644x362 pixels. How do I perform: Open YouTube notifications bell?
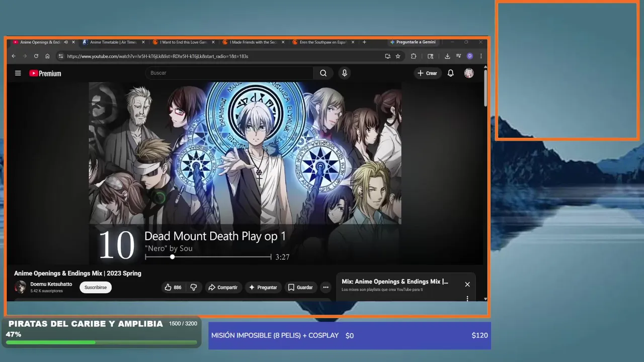pyautogui.click(x=451, y=73)
